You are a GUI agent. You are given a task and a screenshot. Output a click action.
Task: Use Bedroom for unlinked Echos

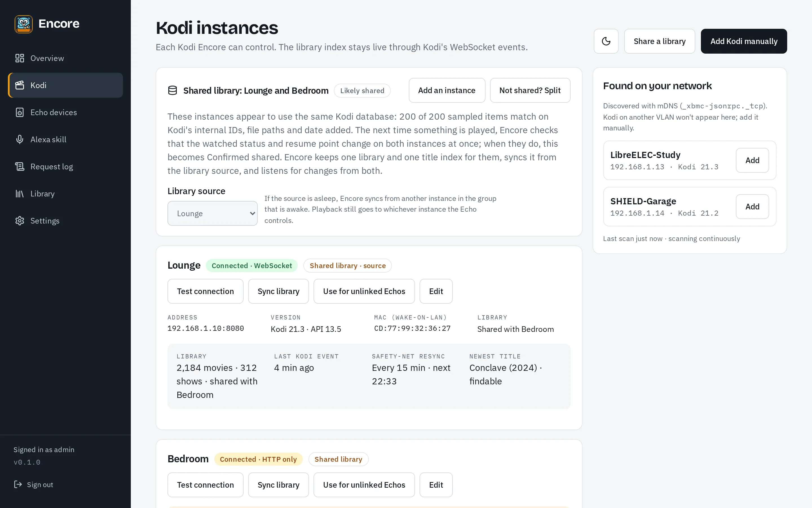[x=364, y=485]
